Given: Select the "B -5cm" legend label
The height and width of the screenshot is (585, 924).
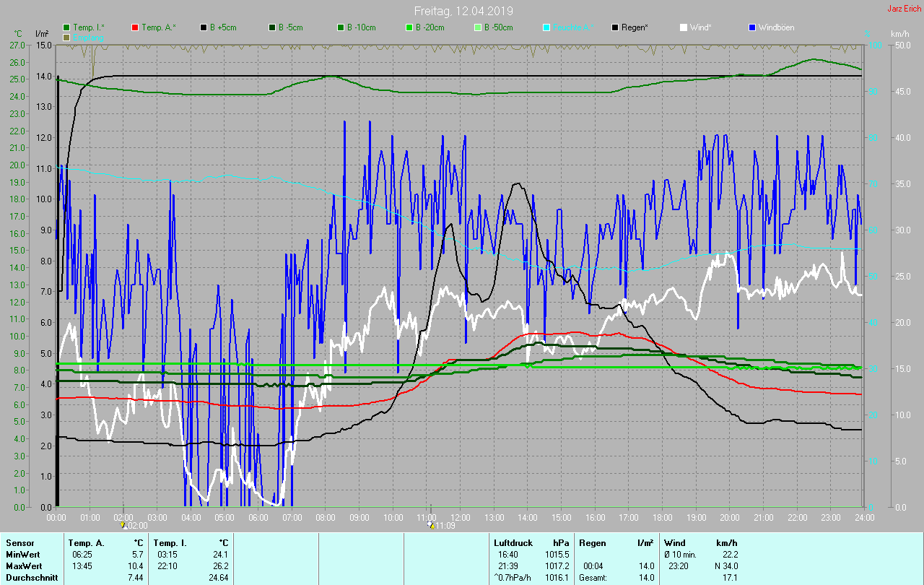Looking at the screenshot, I should [290, 27].
